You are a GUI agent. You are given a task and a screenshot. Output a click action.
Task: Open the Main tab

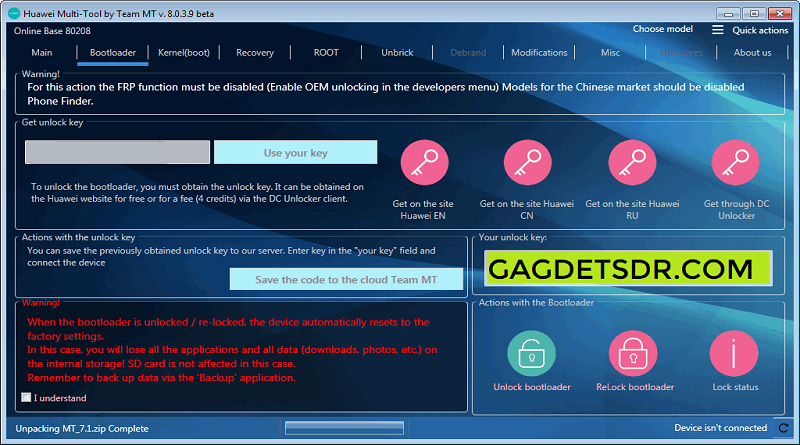coord(42,53)
